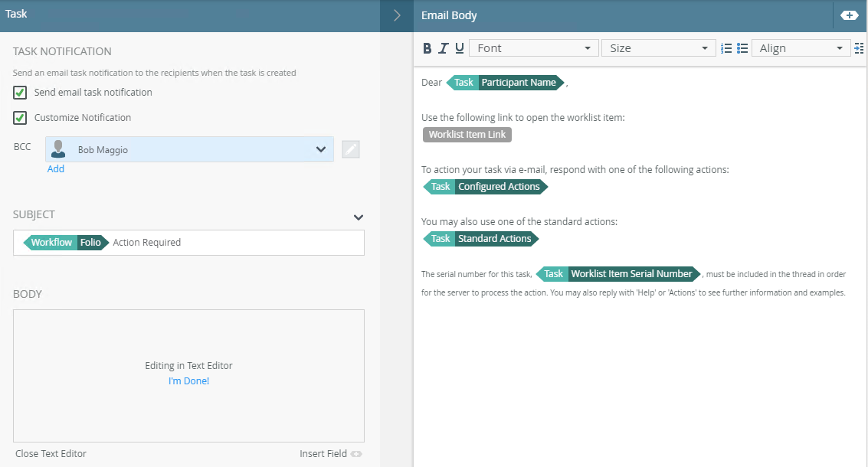This screenshot has width=868, height=467.
Task: Click the toolbar icon right of Align
Action: point(859,48)
